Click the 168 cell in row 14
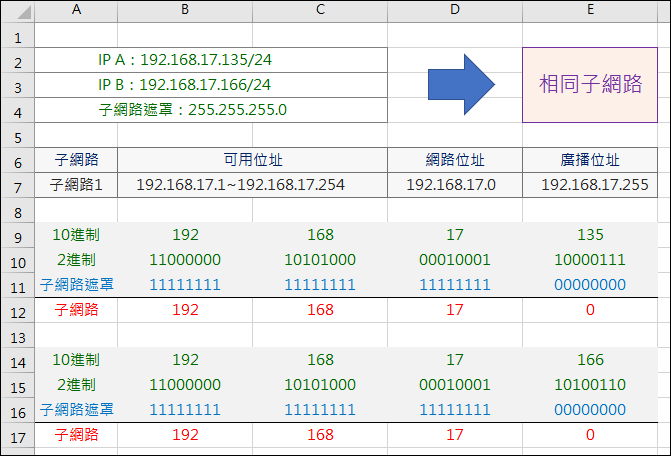Screen dimensions: 671x456 click(320, 360)
